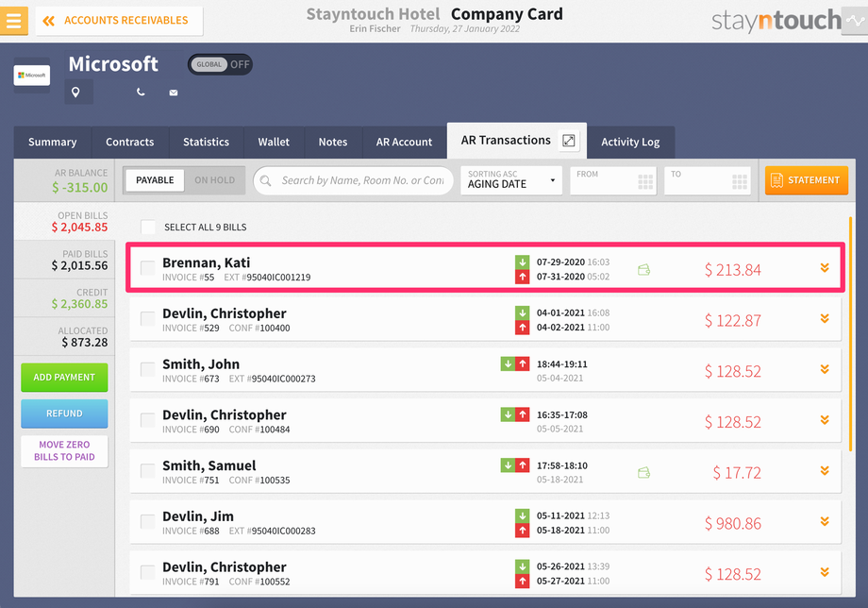This screenshot has width=868, height=608.
Task: Click the phone icon under Microsoft
Action: click(141, 92)
